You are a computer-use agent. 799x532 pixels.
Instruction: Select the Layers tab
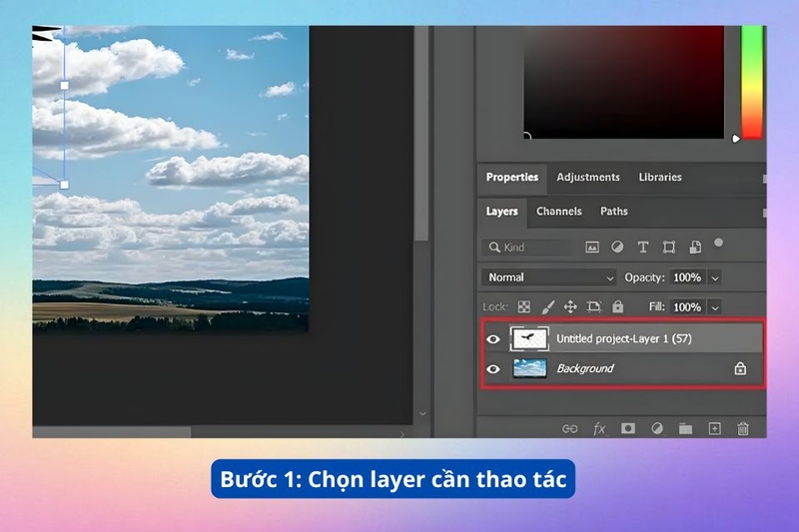click(x=502, y=212)
